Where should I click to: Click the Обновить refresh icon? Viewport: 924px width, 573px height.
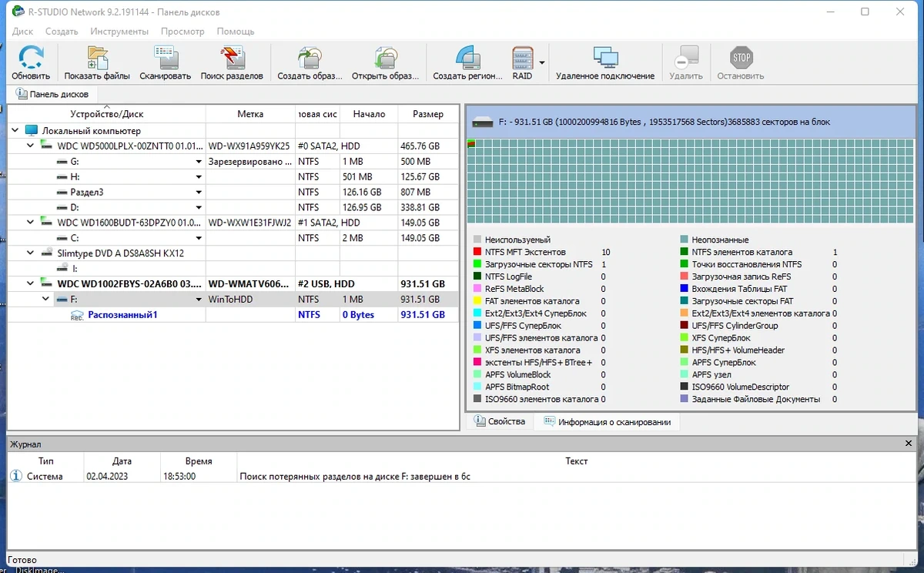[x=31, y=58]
